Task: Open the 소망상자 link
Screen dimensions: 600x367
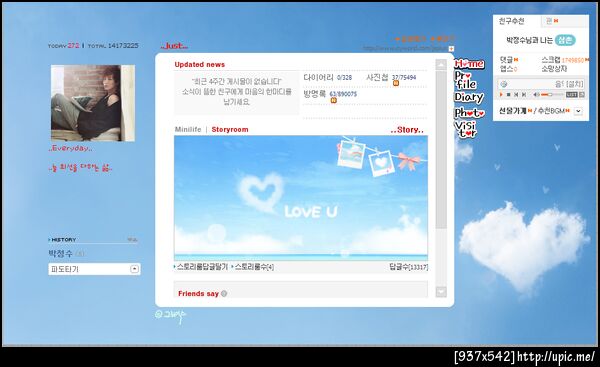Action: click(554, 69)
